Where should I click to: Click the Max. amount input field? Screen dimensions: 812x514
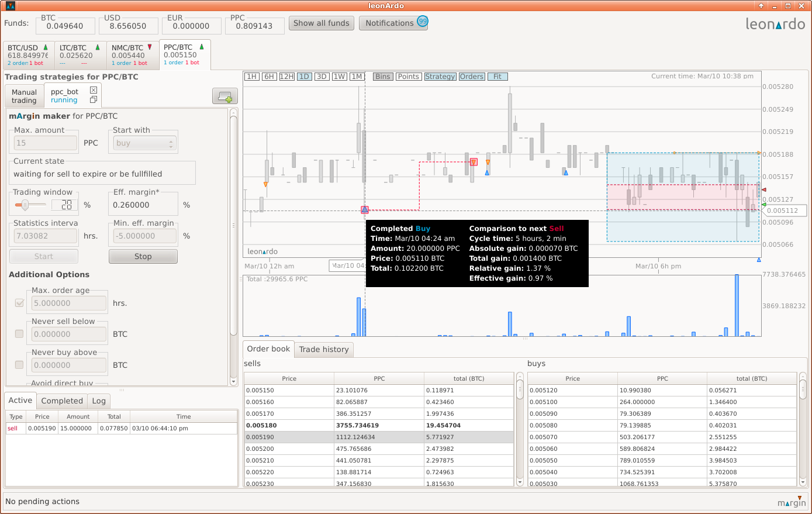pos(46,143)
